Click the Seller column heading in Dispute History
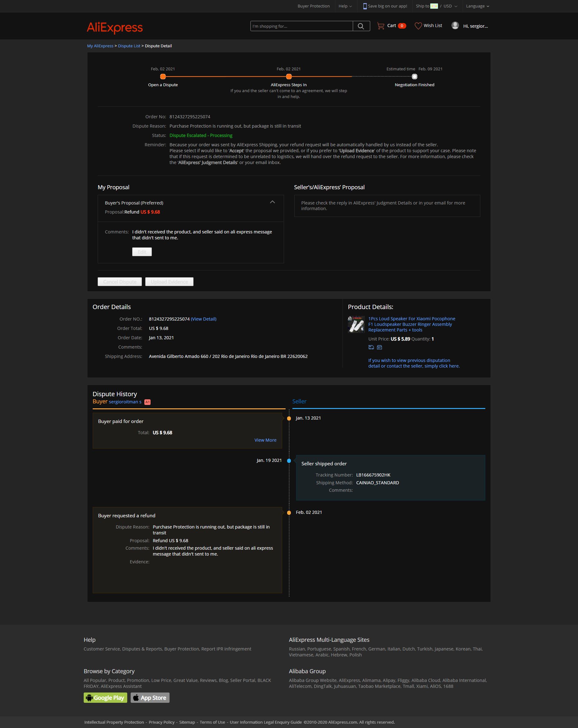This screenshot has width=578, height=728. [299, 402]
